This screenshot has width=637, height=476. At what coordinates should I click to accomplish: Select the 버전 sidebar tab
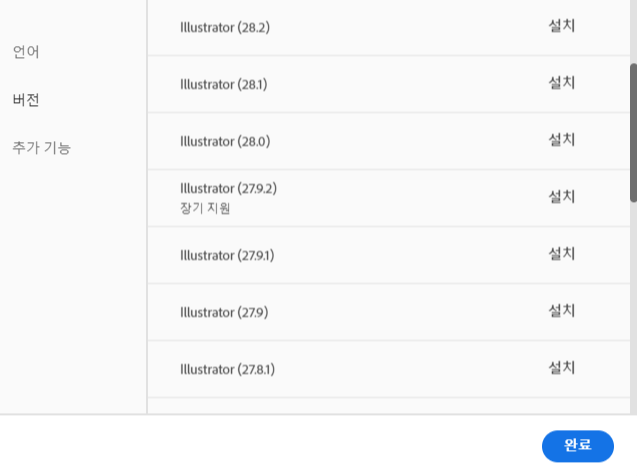click(26, 100)
